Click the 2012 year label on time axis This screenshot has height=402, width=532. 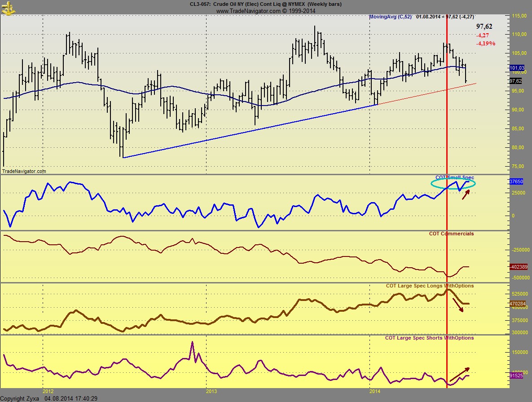coord(48,392)
